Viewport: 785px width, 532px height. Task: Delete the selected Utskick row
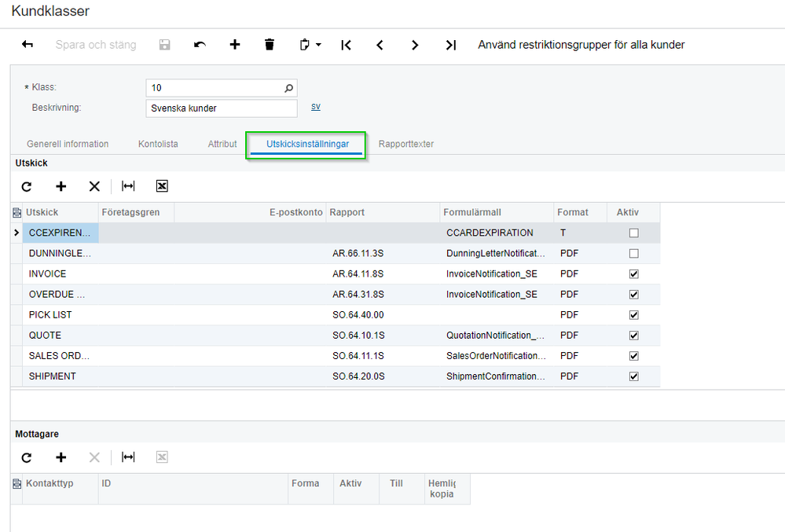[x=94, y=187]
